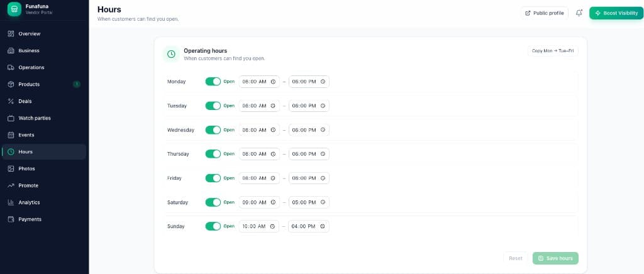Viewport: 644px width, 274px height.
Task: Edit Wednesday opening time 08:00 AM field
Action: tap(259, 130)
